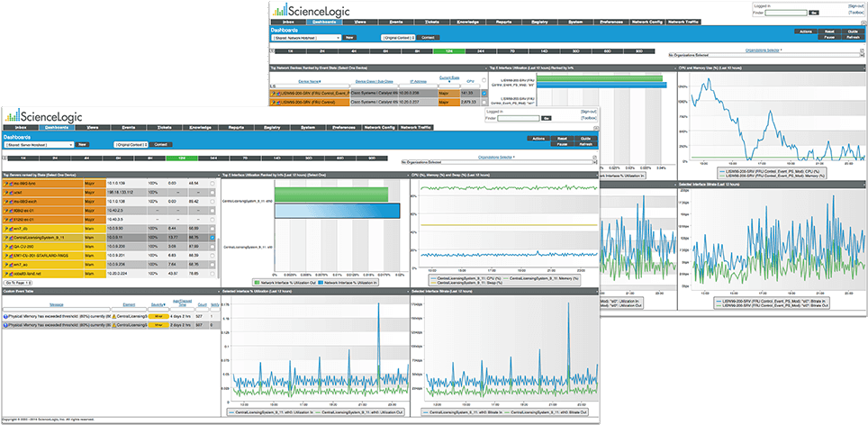
Task: Uncheck the CentralLicensingSystem_9_11 row checkbox
Action: coord(212,238)
